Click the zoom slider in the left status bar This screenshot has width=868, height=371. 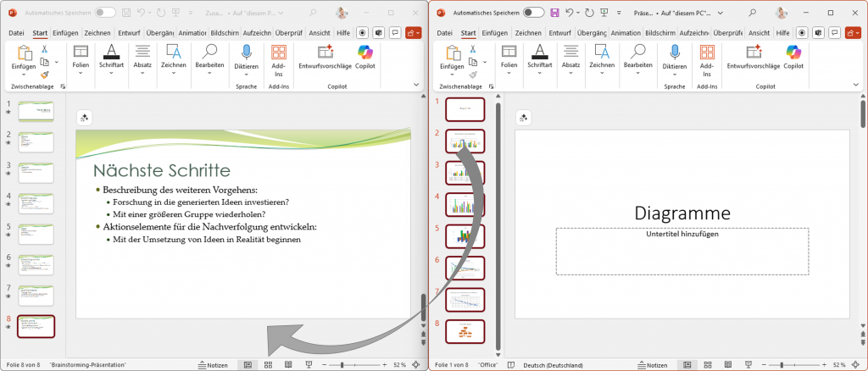click(342, 364)
